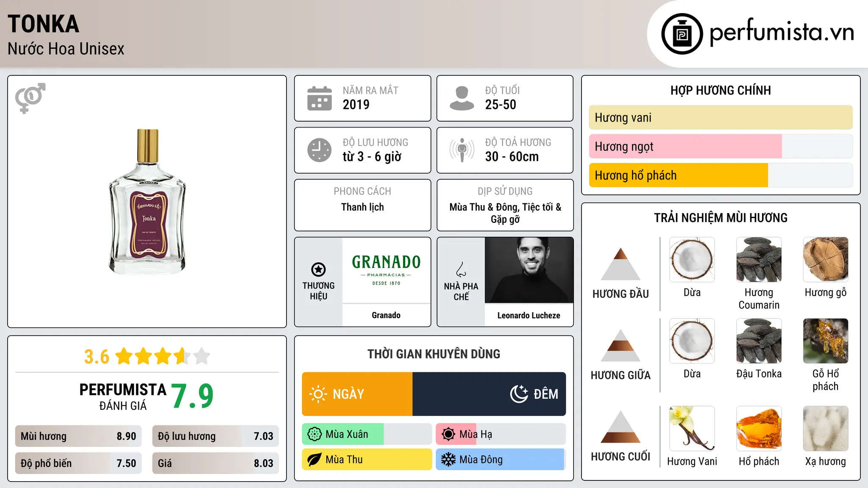Click the Mùa Hạ season bar

coord(501,434)
